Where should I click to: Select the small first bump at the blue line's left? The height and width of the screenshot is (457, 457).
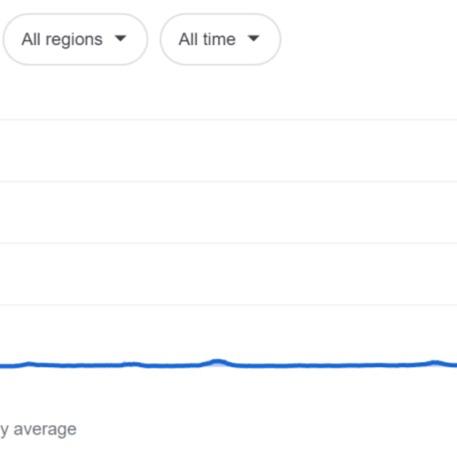click(x=29, y=363)
